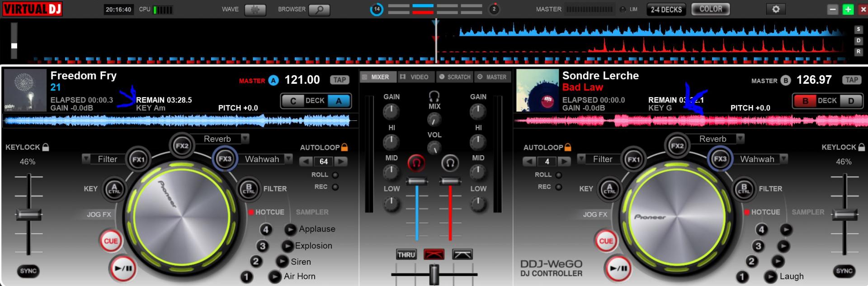Viewport: 868px width, 286px height.
Task: Toggle the right deck AUTOLOOP lock
Action: click(568, 147)
